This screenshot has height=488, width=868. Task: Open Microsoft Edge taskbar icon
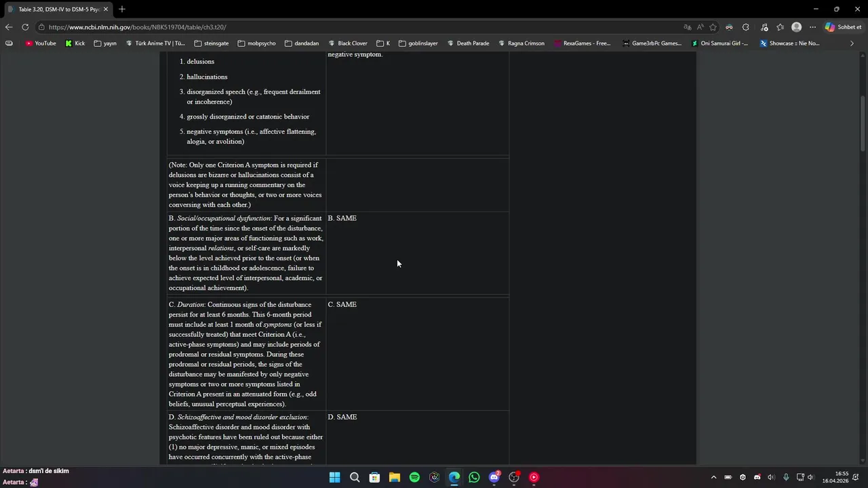point(454,477)
